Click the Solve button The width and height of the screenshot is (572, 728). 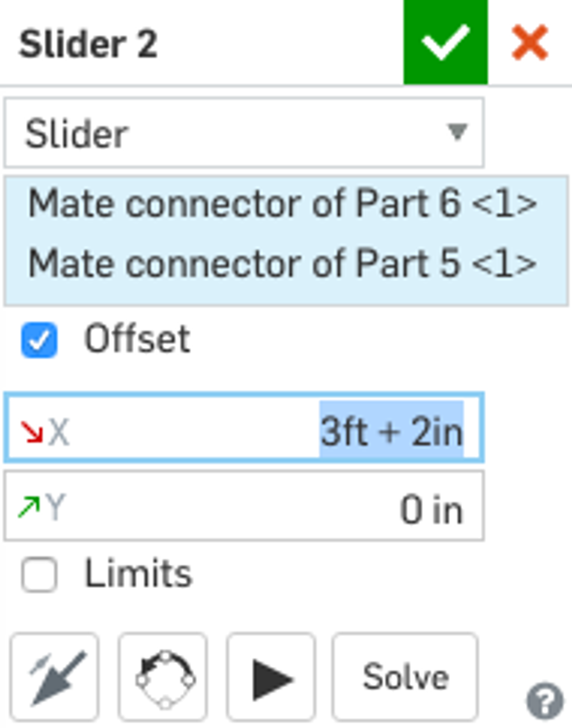pos(405,678)
